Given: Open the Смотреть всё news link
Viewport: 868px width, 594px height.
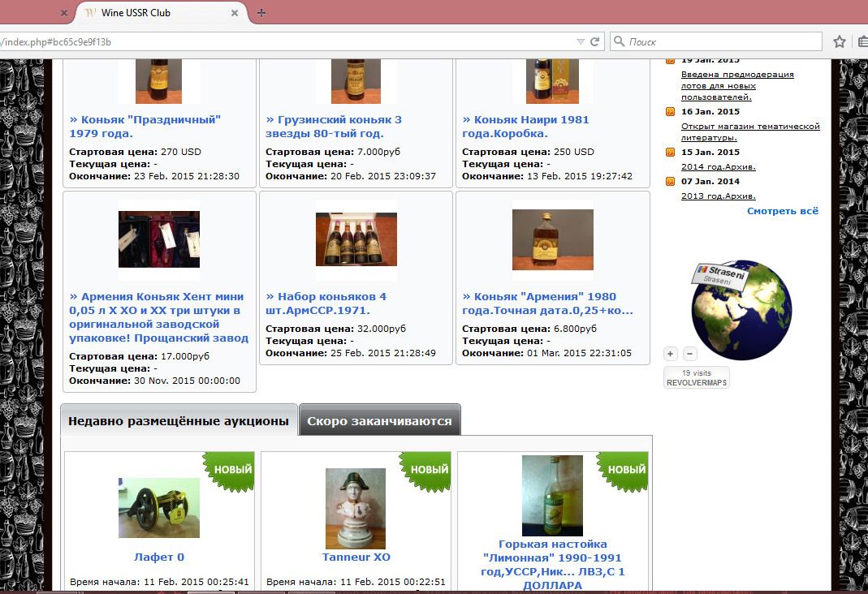Looking at the screenshot, I should [783, 211].
